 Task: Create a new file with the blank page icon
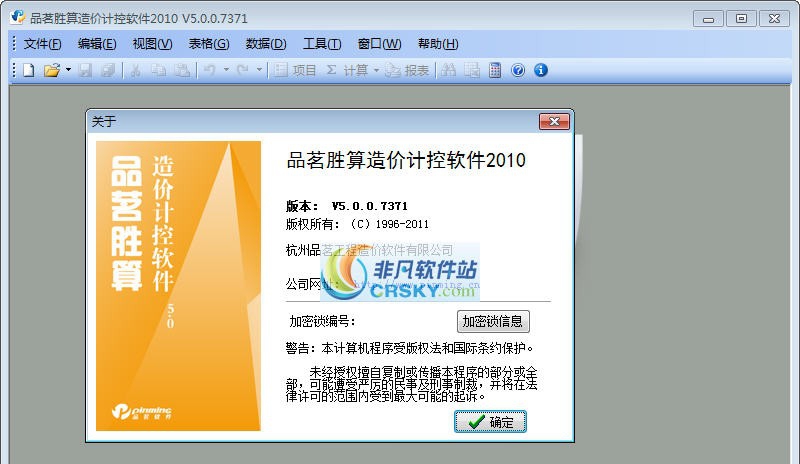click(29, 70)
